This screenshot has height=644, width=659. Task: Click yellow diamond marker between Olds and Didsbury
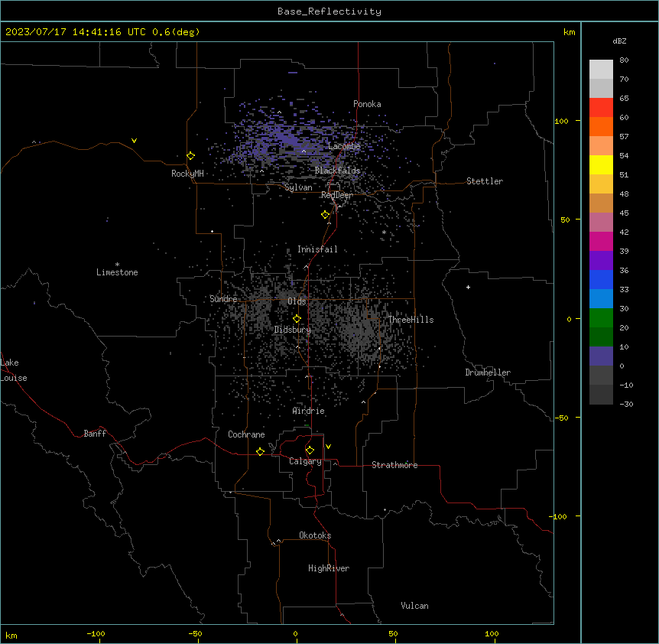[x=297, y=319]
